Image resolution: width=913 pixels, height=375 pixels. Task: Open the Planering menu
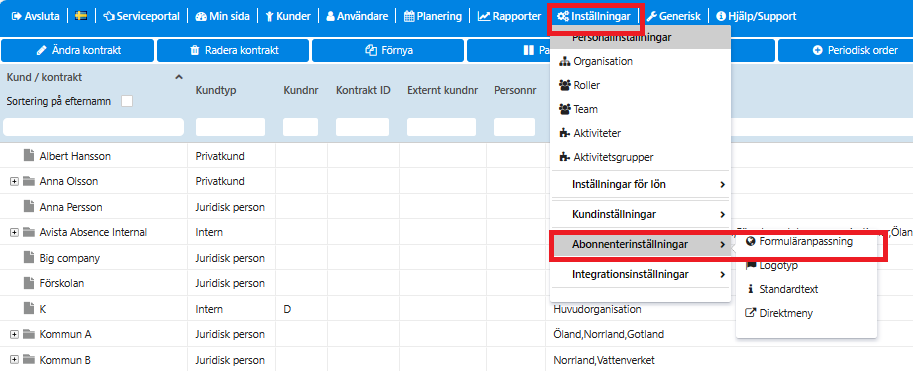[x=433, y=16]
